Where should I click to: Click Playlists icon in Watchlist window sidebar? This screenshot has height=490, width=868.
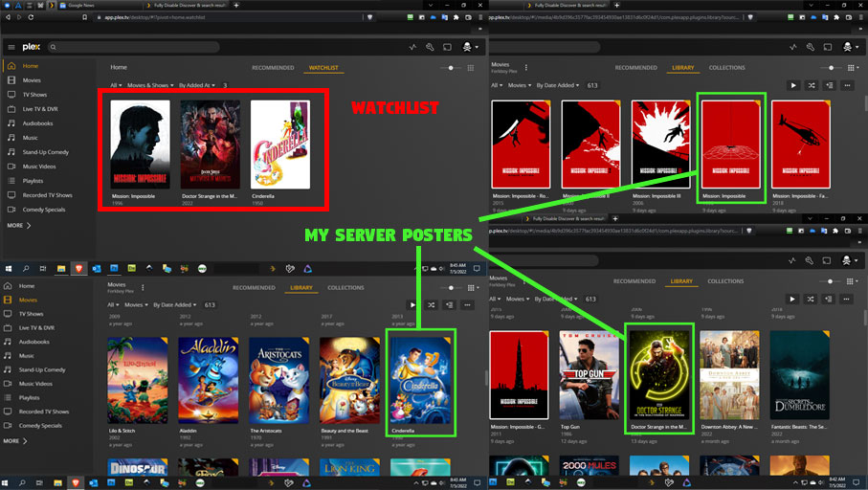tap(11, 181)
